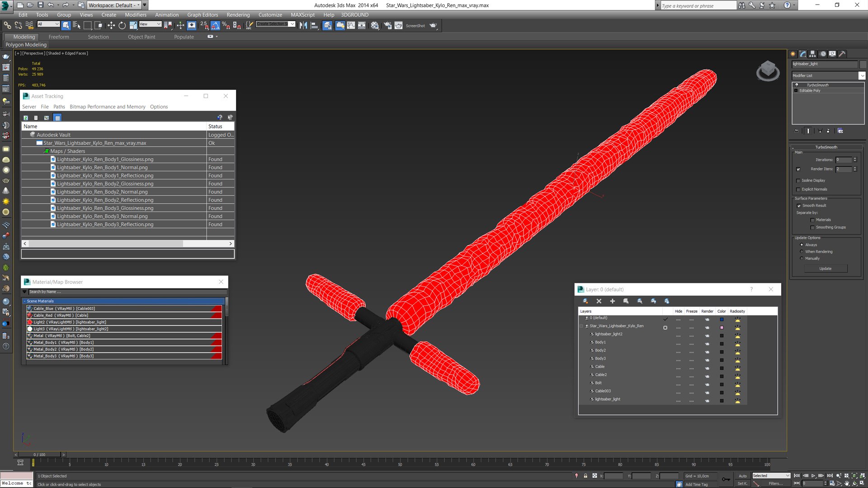Open the Create tab star icon in Command Panel
The width and height of the screenshot is (868, 488).
(793, 54)
